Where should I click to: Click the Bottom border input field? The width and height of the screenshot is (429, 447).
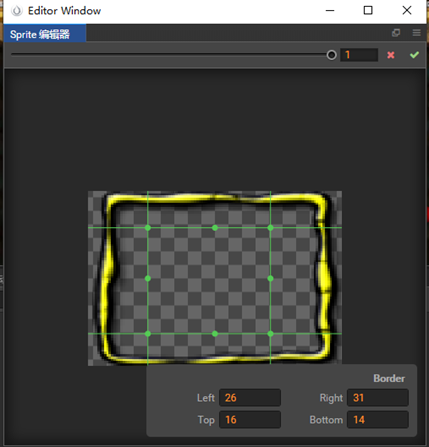378,419
